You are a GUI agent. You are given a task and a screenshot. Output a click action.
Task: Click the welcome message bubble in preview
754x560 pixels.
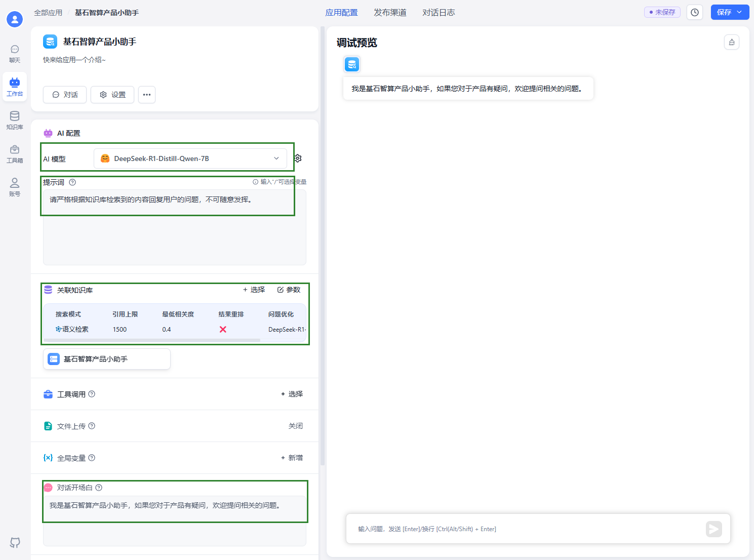468,89
